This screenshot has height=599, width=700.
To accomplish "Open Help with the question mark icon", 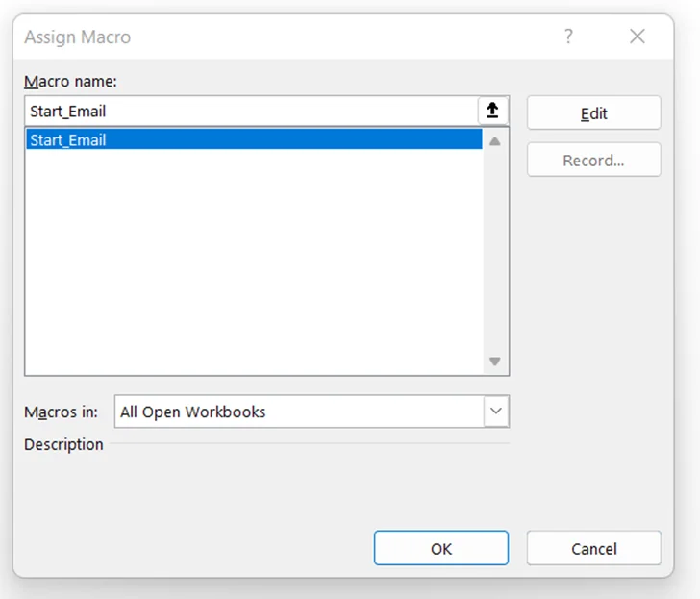I will [x=568, y=37].
